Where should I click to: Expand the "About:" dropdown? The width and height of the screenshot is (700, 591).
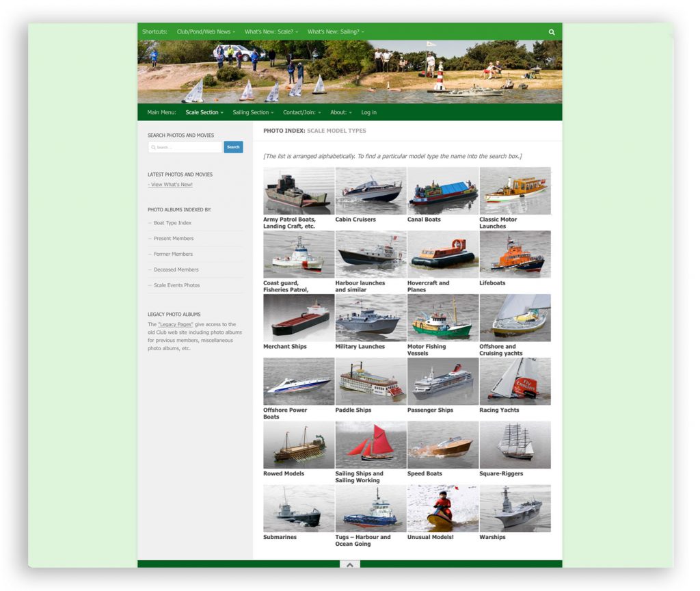pyautogui.click(x=340, y=112)
